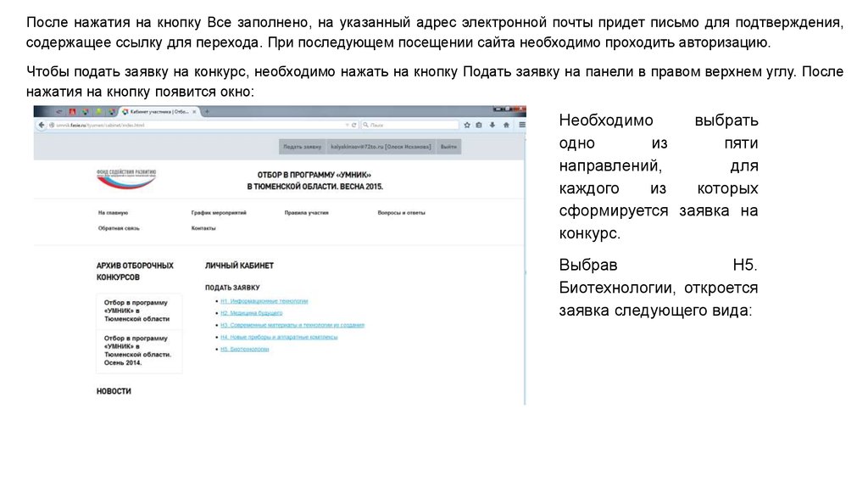Open archive item Отбор в программу УМНИК Осень 2014
Image resolution: width=868 pixels, height=487 pixels.
[138, 350]
